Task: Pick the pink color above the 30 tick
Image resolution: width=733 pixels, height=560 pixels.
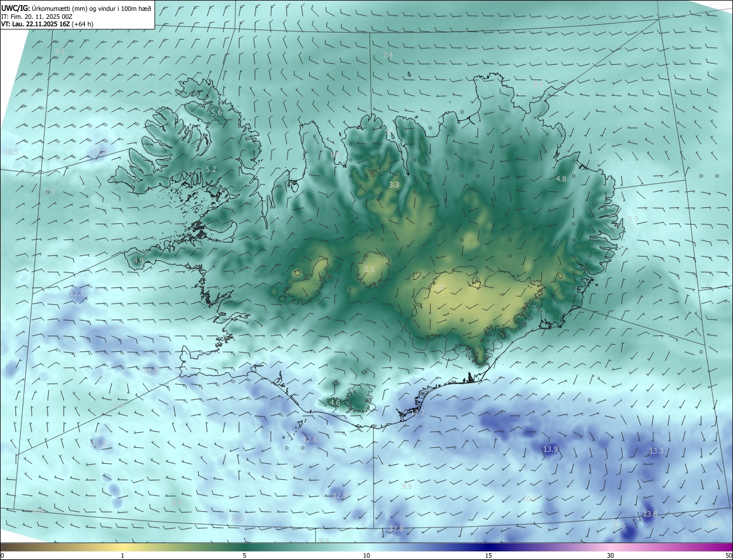Action: 610,547
